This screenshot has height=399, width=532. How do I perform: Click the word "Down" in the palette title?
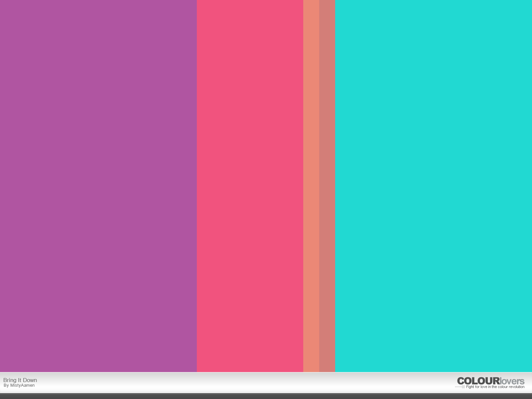pyautogui.click(x=30, y=380)
